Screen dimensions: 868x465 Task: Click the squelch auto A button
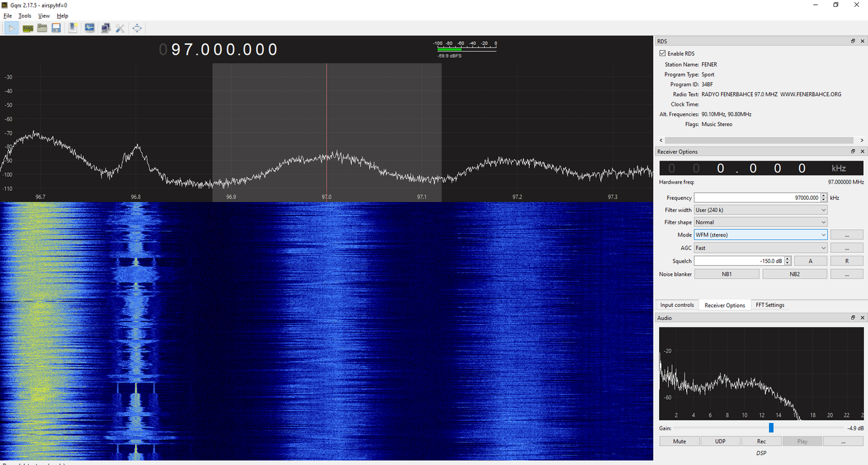click(810, 261)
